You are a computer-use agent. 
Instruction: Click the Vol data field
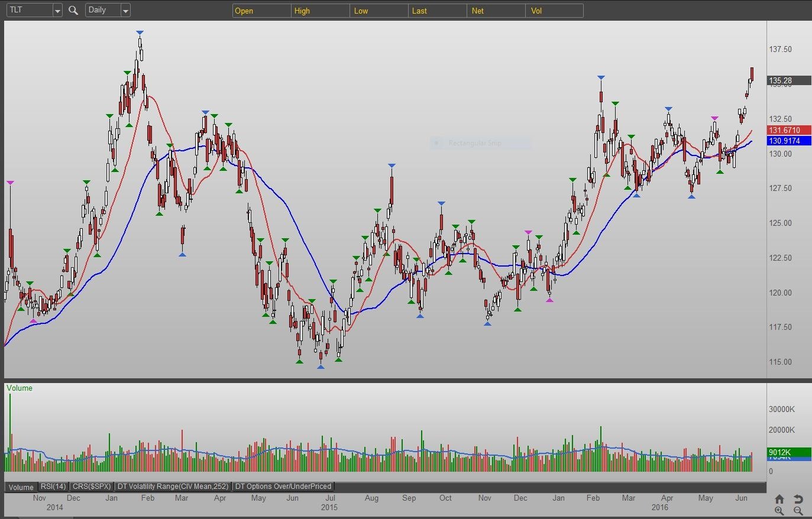pyautogui.click(x=554, y=11)
